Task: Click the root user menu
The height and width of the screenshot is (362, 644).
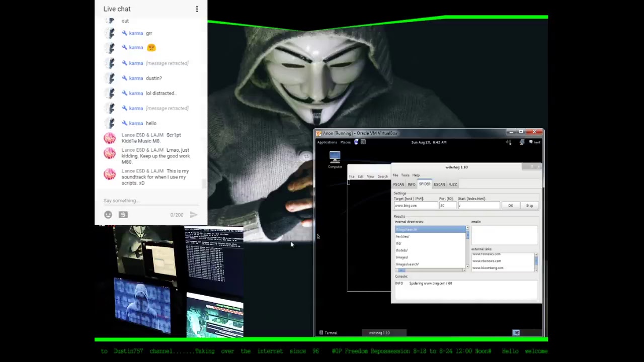Action: point(535,142)
